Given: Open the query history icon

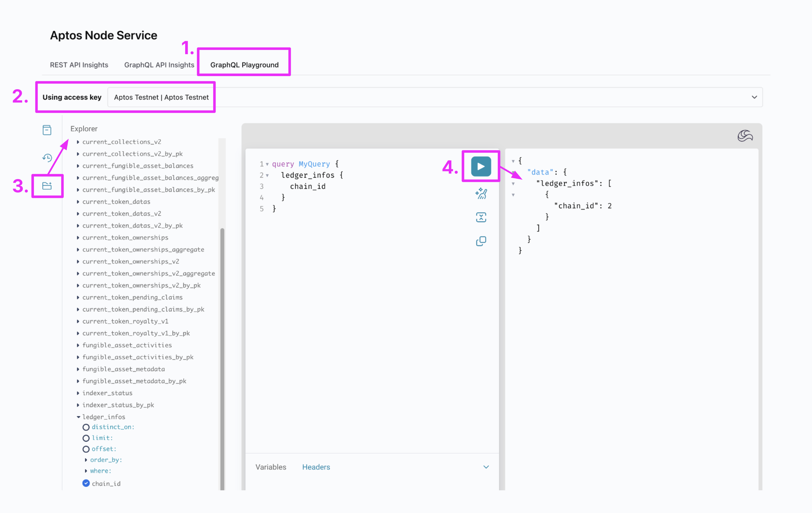Looking at the screenshot, I should (x=47, y=158).
